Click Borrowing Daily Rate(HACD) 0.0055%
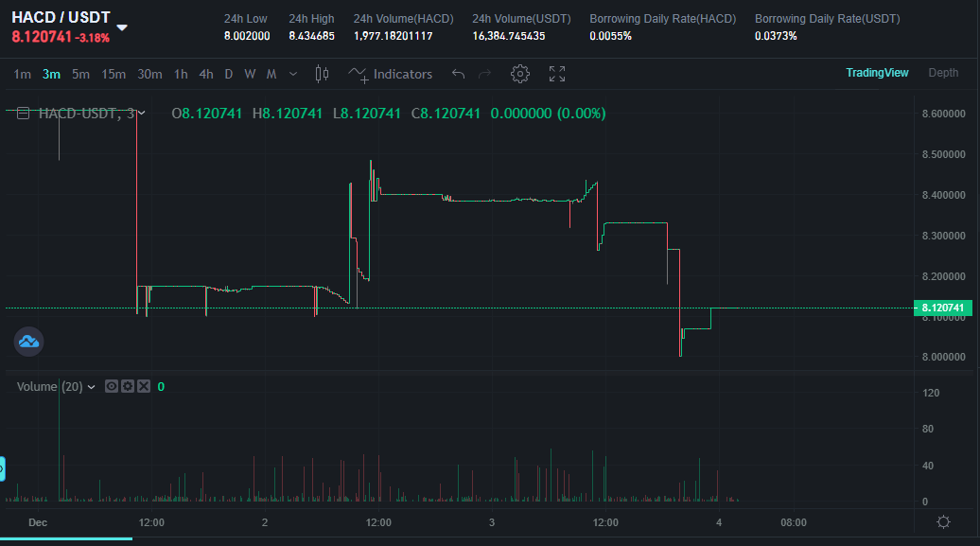 (611, 36)
